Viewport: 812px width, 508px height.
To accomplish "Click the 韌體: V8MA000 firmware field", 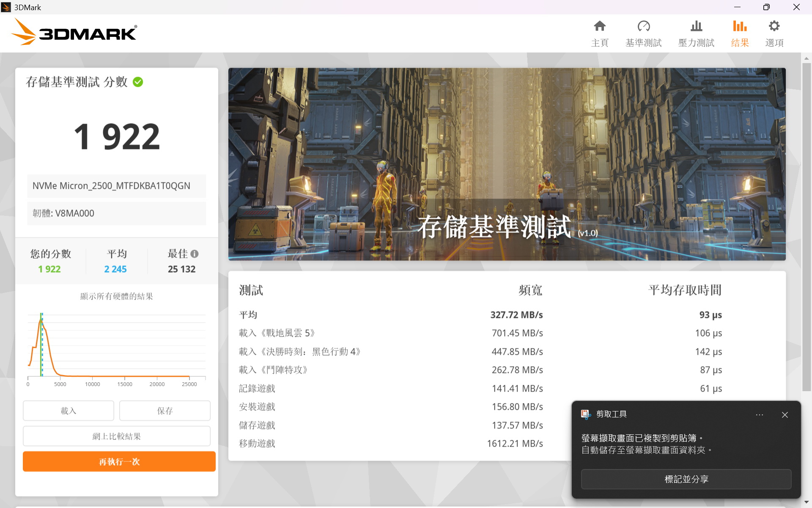I will pyautogui.click(x=117, y=213).
